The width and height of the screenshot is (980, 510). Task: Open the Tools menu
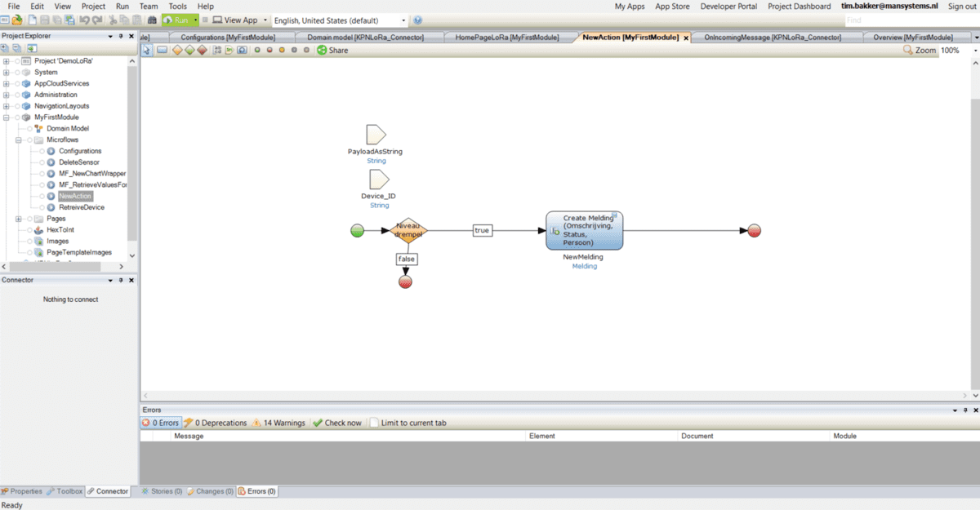pos(177,6)
